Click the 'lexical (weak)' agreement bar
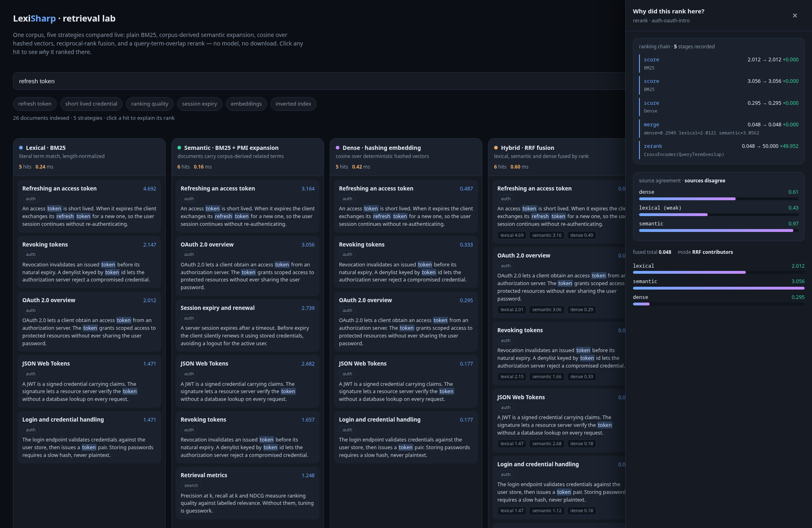Screen dimensions: 812x528 719,214
